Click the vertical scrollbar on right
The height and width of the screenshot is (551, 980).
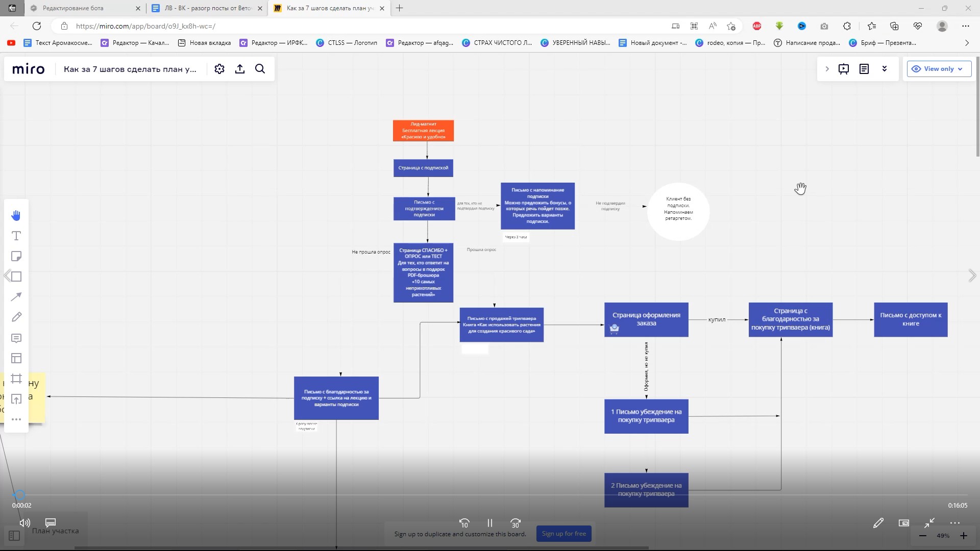(x=977, y=107)
